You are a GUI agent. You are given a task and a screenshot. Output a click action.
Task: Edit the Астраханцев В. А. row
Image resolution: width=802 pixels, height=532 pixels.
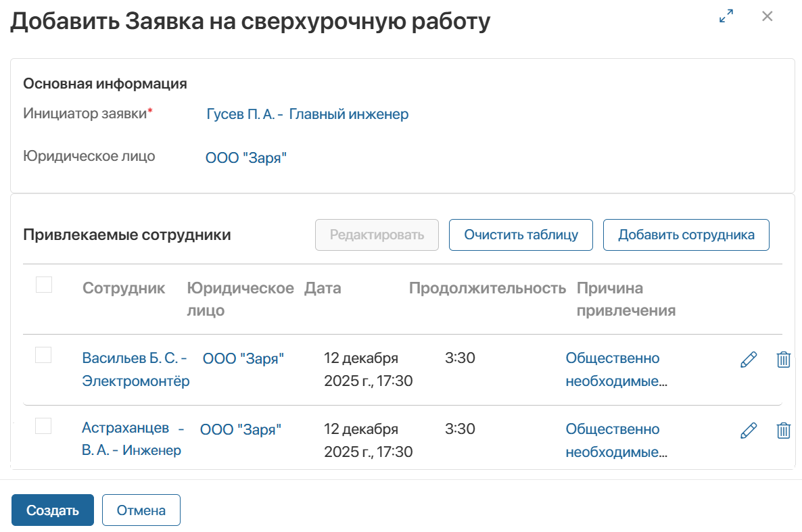(x=749, y=431)
